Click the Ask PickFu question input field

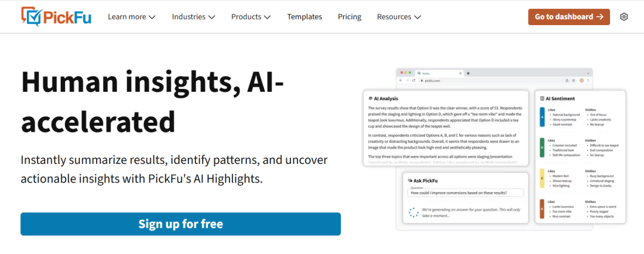point(466,193)
